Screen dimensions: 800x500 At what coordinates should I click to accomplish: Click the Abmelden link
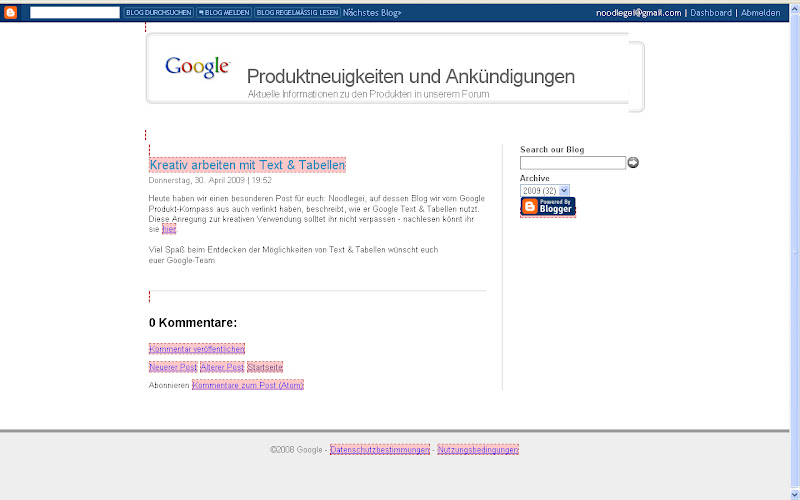coord(760,13)
